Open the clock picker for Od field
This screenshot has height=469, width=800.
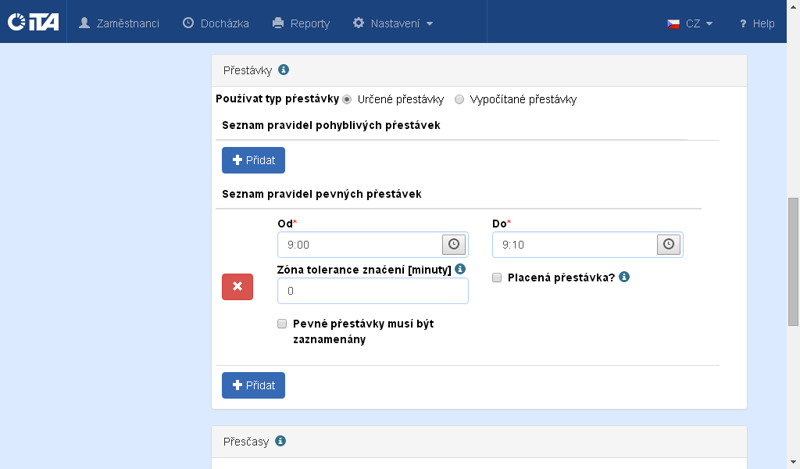(x=454, y=244)
